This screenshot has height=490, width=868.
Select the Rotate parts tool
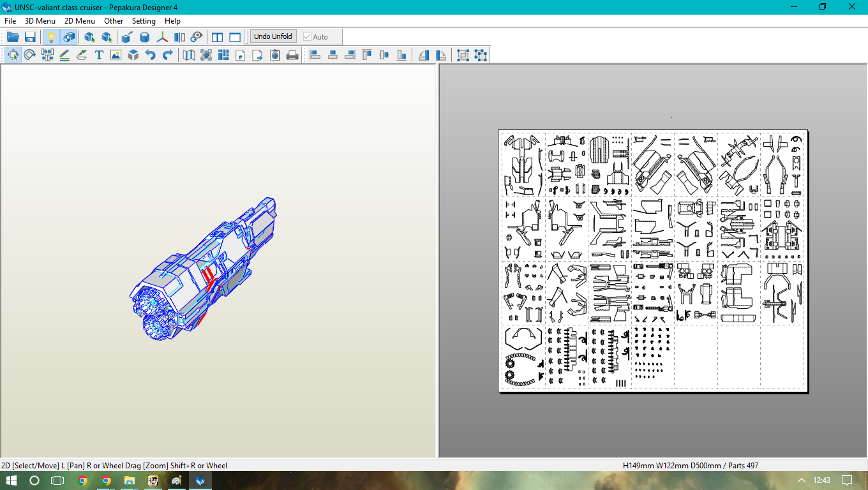(x=30, y=55)
